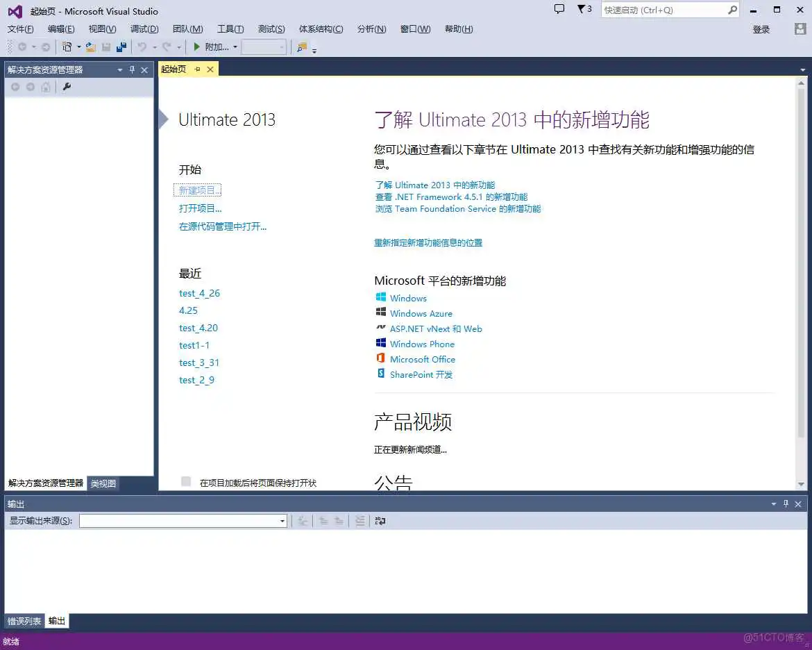Open the 显示输出来源 dropdown
Screen dimensions: 812x650
282,520
